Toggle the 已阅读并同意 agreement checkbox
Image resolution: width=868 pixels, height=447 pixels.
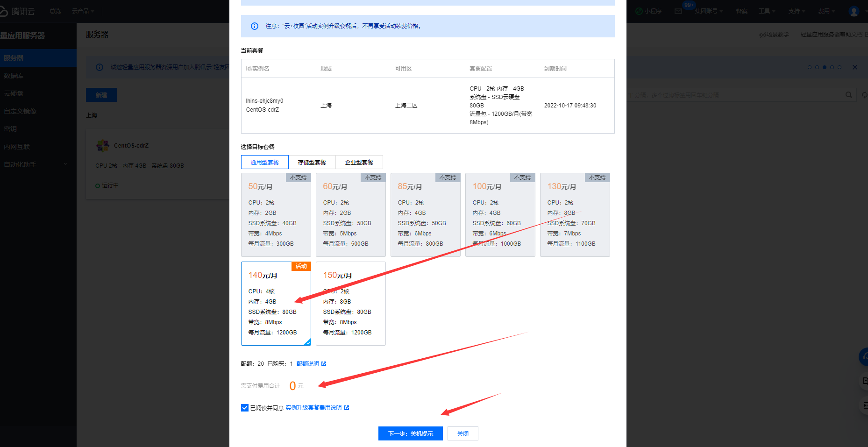click(245, 408)
